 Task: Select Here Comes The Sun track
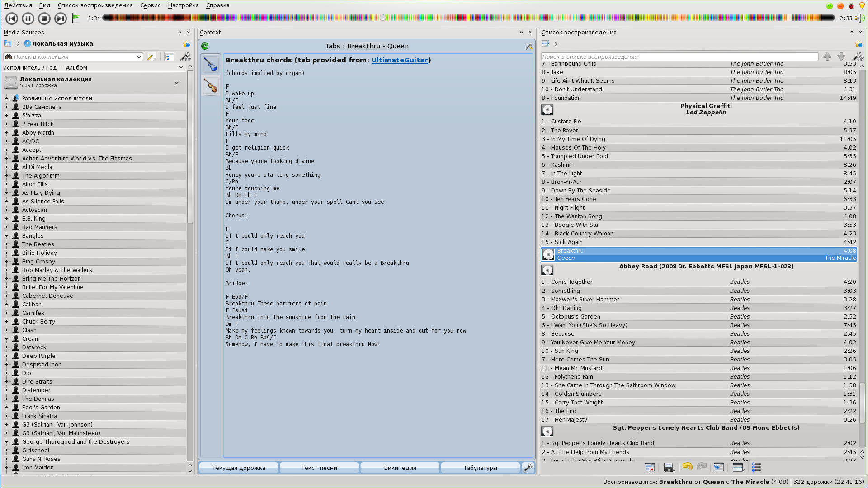coord(698,360)
